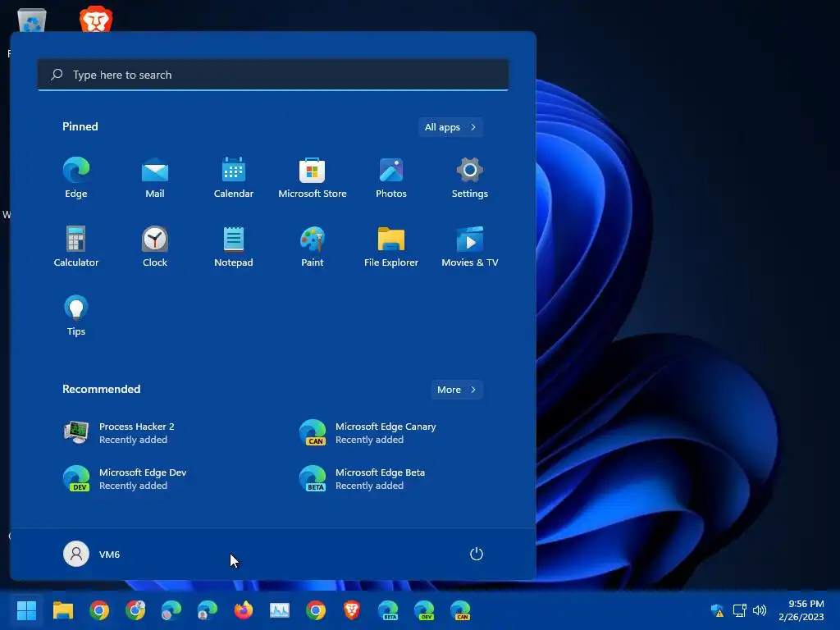
Task: Open Microsoft Store from pinned apps
Action: 313,178
